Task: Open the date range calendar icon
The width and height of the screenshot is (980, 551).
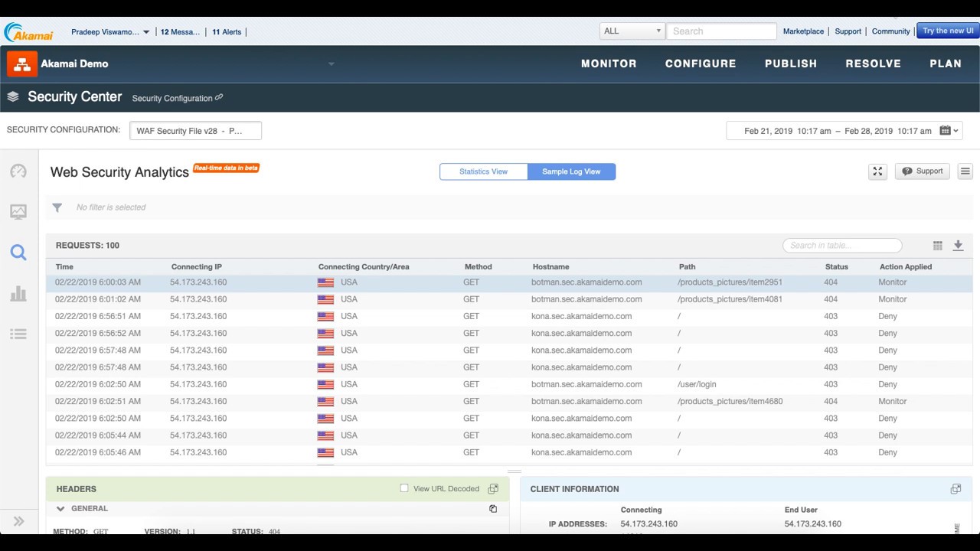Action: click(x=949, y=131)
